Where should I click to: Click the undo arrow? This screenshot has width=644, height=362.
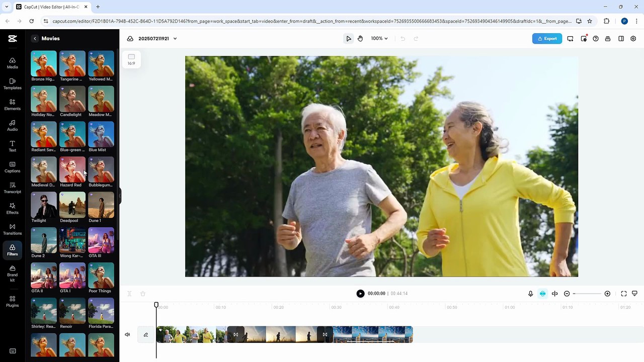click(x=403, y=39)
